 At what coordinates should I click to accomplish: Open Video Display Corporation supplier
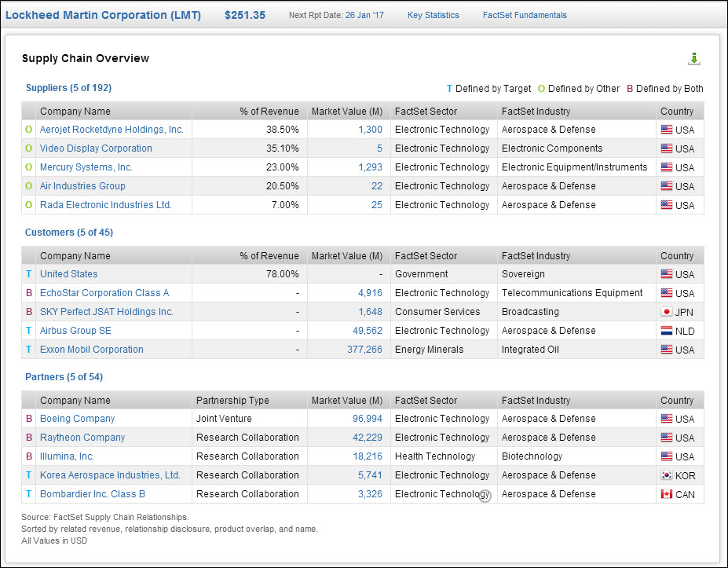tap(96, 148)
